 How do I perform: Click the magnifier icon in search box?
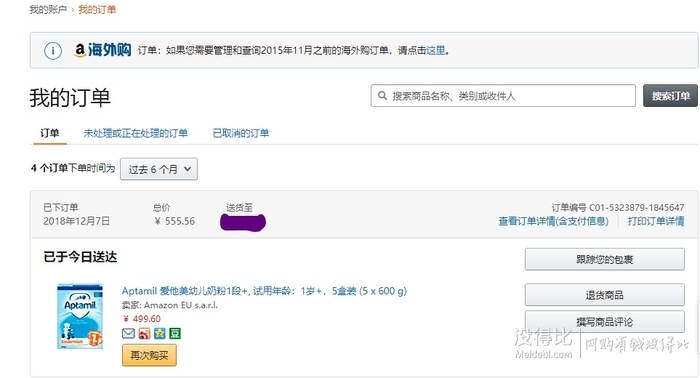pyautogui.click(x=382, y=96)
